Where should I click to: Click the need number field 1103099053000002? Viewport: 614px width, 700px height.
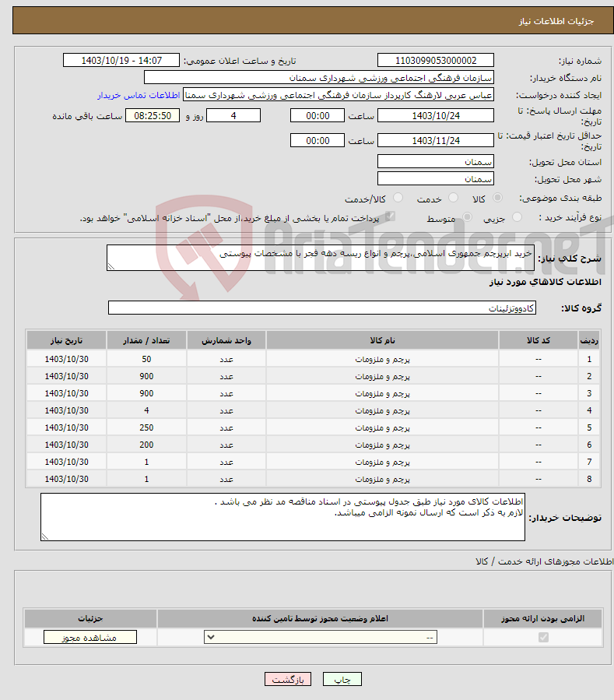coord(436,60)
